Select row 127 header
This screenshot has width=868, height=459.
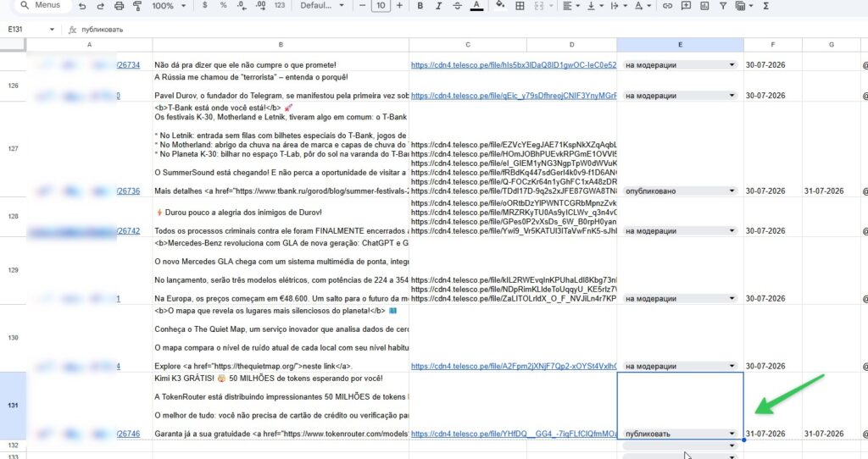click(14, 149)
